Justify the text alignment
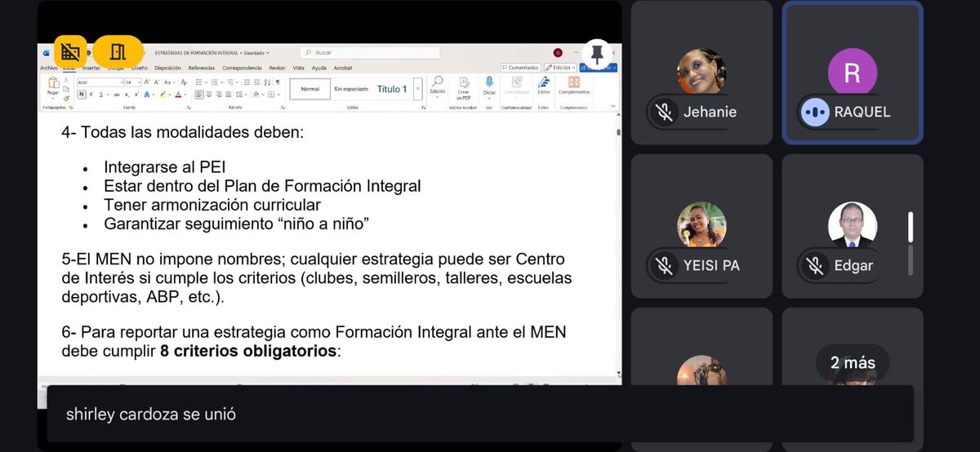 [228, 95]
